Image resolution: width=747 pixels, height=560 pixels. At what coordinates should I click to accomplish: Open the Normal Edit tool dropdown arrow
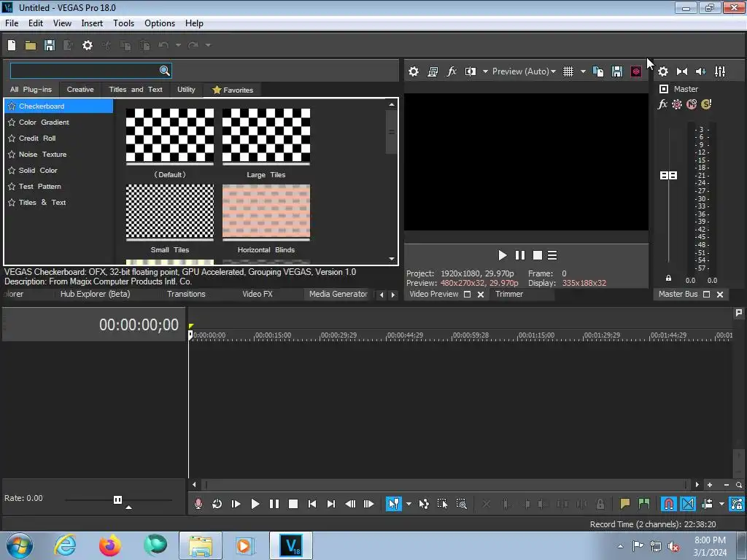tap(409, 504)
